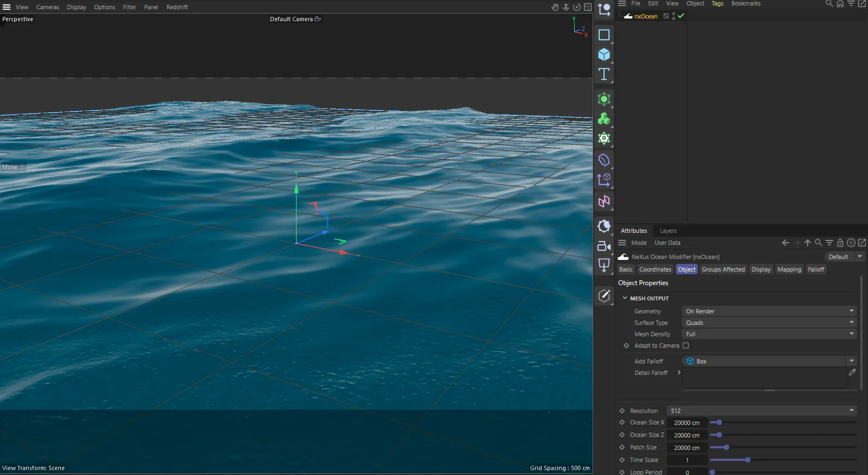
Task: Add a light object
Action: point(604,266)
